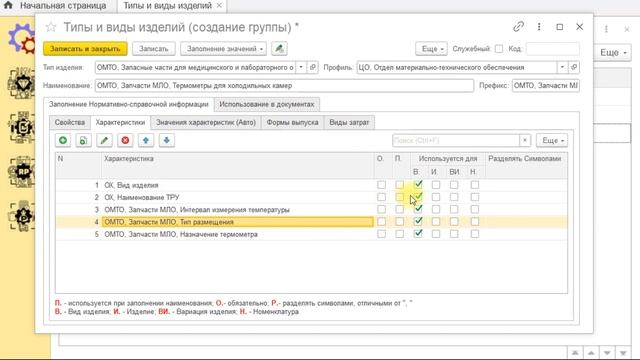
Task: Move characteristic row down with blue arrow
Action: point(167,140)
